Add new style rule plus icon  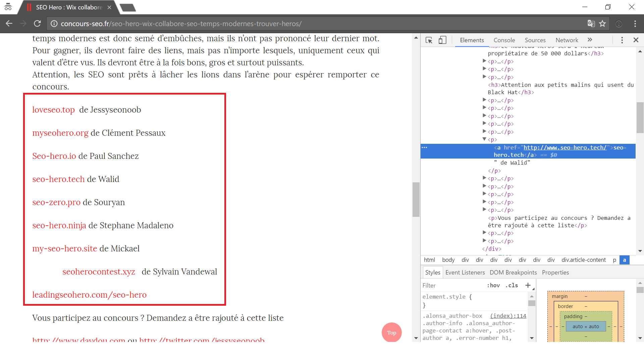click(x=528, y=285)
